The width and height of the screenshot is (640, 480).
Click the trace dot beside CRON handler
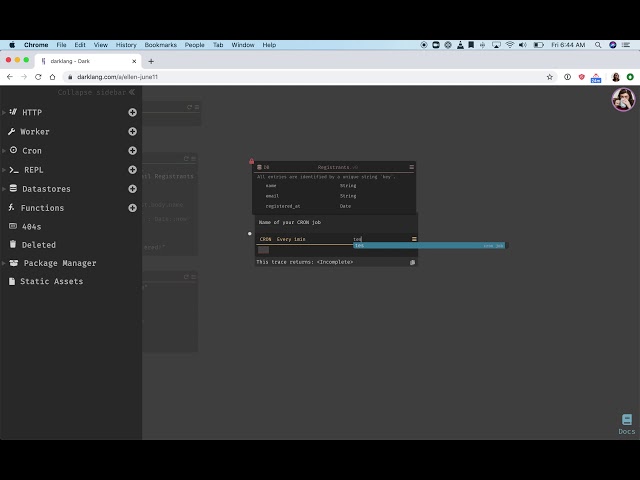point(250,233)
